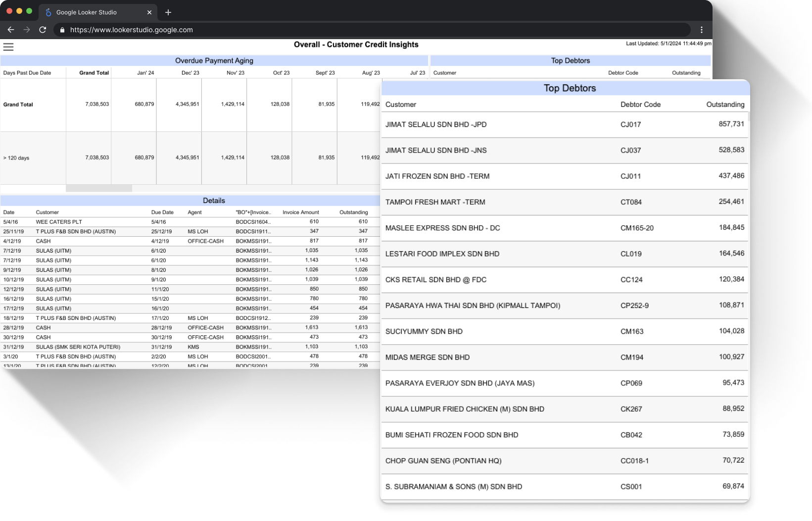The image size is (812, 521).
Task: Select KUALA LUMPUR FRIED CHICKEN row
Action: [x=564, y=409]
